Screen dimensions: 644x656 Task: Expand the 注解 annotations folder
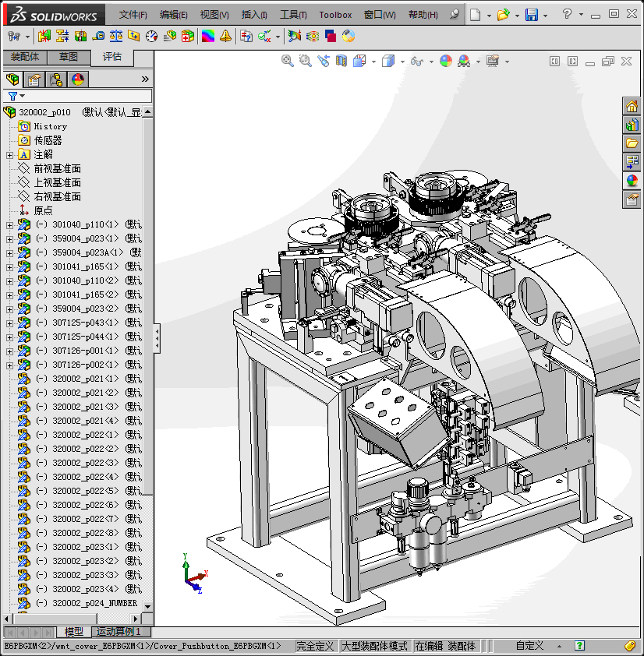pos(9,155)
